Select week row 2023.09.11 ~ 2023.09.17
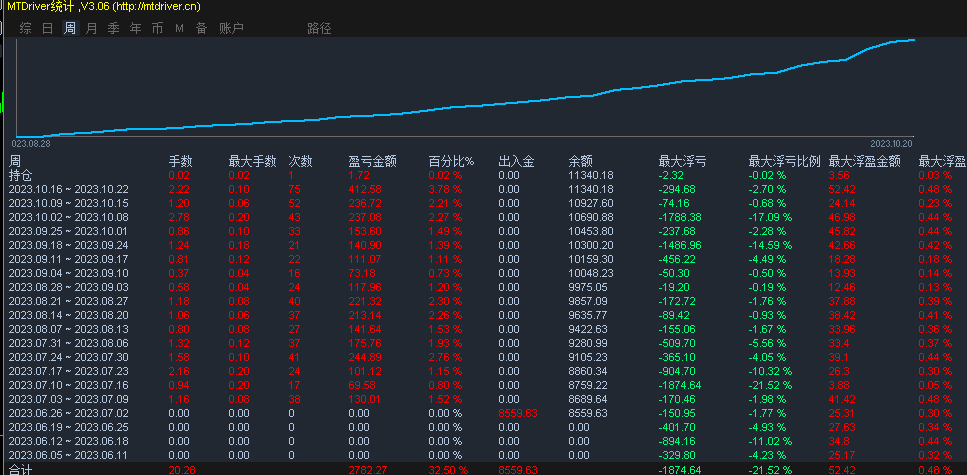This screenshot has width=967, height=475. pos(68,259)
